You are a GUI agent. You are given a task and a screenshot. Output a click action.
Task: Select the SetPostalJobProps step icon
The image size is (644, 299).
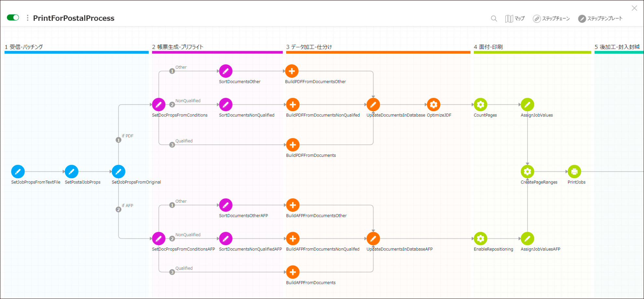(72, 171)
